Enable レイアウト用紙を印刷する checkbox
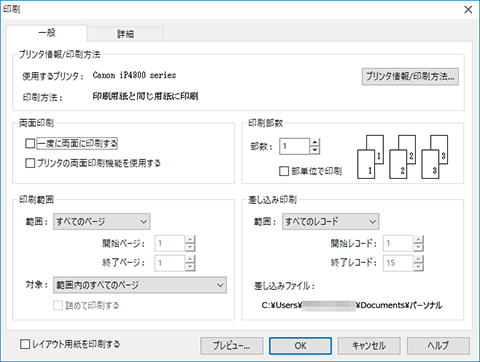The image size is (480, 362). 25,344
